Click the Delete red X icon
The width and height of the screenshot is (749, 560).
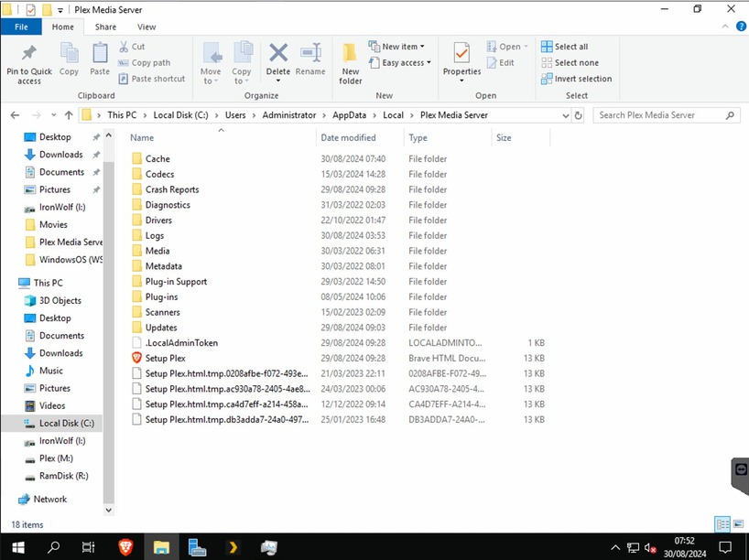click(x=278, y=53)
